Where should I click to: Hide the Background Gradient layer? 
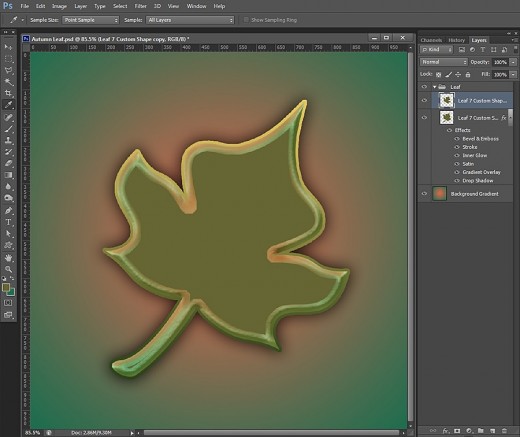[424, 194]
